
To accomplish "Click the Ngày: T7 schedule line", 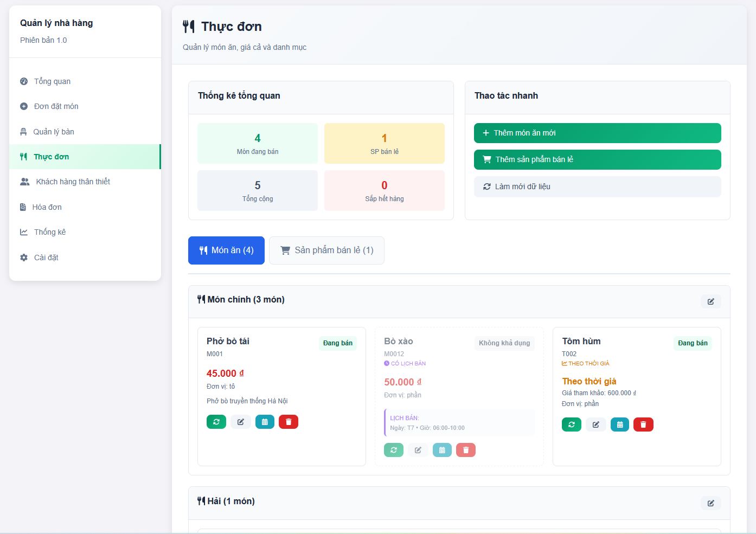I will (427, 428).
